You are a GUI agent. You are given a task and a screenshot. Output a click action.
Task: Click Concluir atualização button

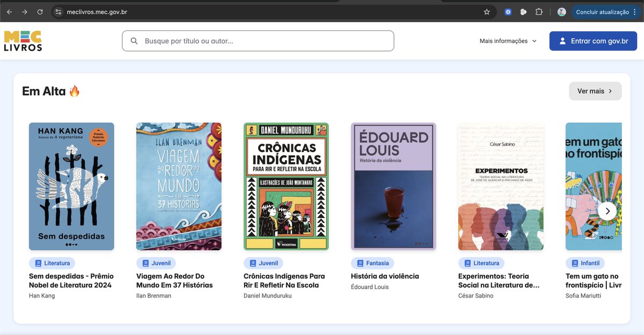[606, 12]
